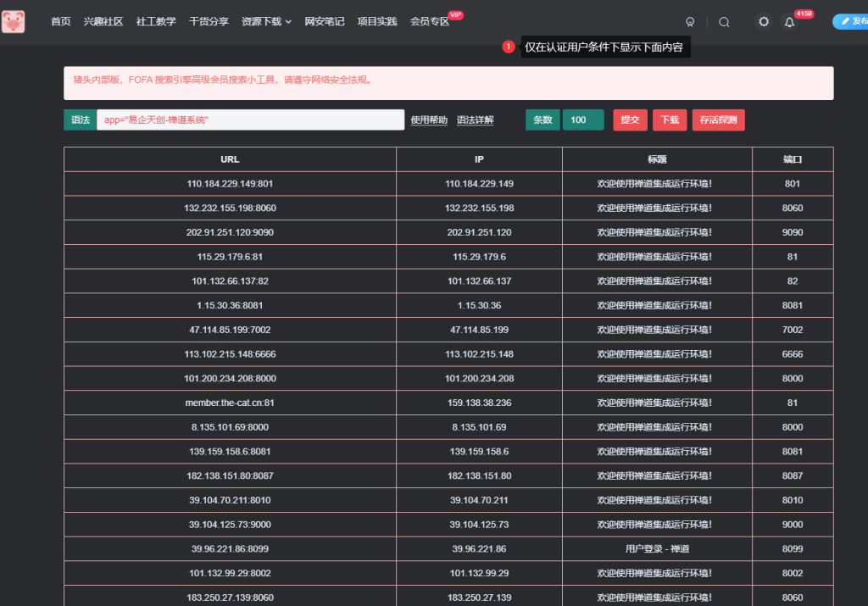The width and height of the screenshot is (868, 606).
Task: Click IP cell 39.96.221.86
Action: pos(479,549)
